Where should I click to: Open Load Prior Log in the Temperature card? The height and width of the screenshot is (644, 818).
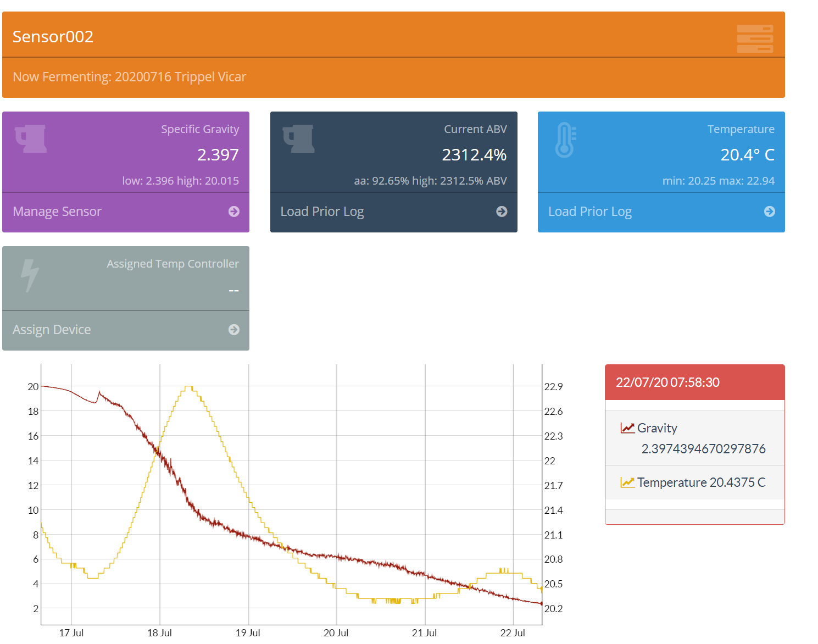pos(590,212)
